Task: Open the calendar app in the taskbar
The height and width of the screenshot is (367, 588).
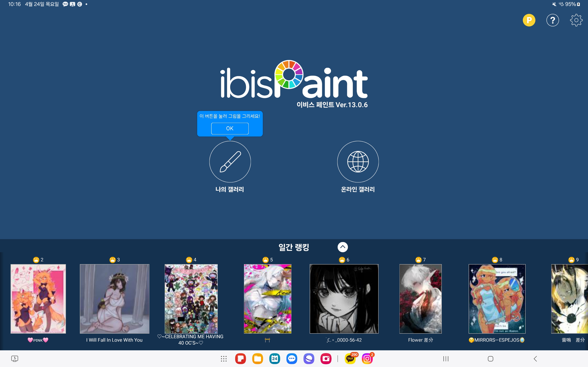Action: tap(275, 358)
